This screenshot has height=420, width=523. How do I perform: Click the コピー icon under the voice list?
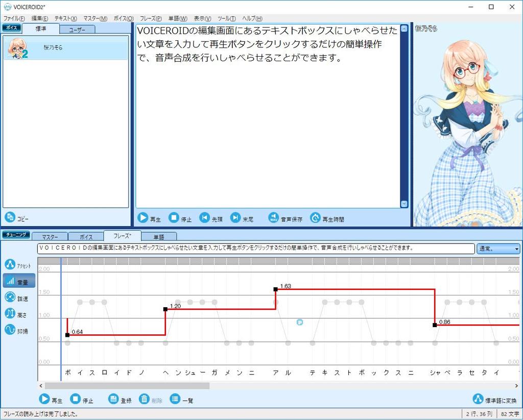9,218
